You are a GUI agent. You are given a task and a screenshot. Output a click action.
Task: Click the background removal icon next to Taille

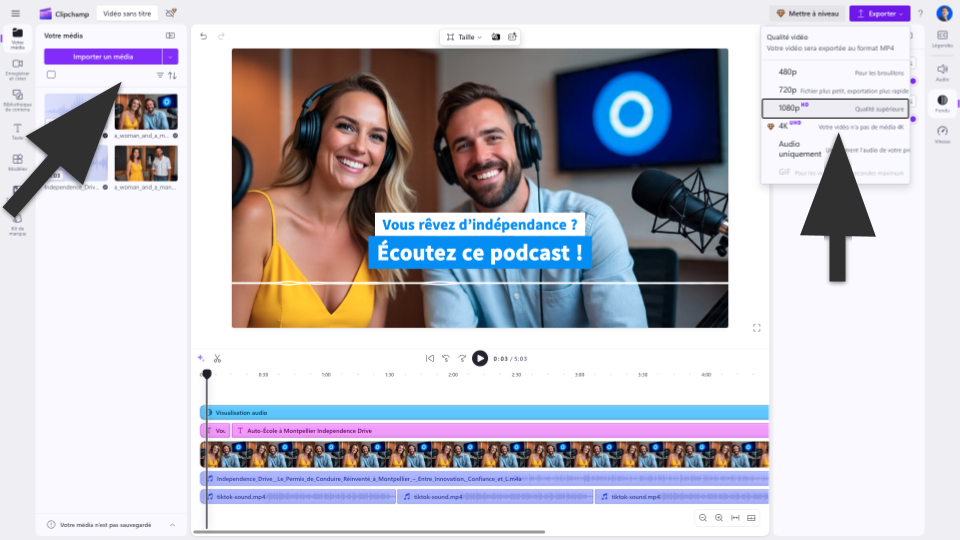tap(496, 37)
